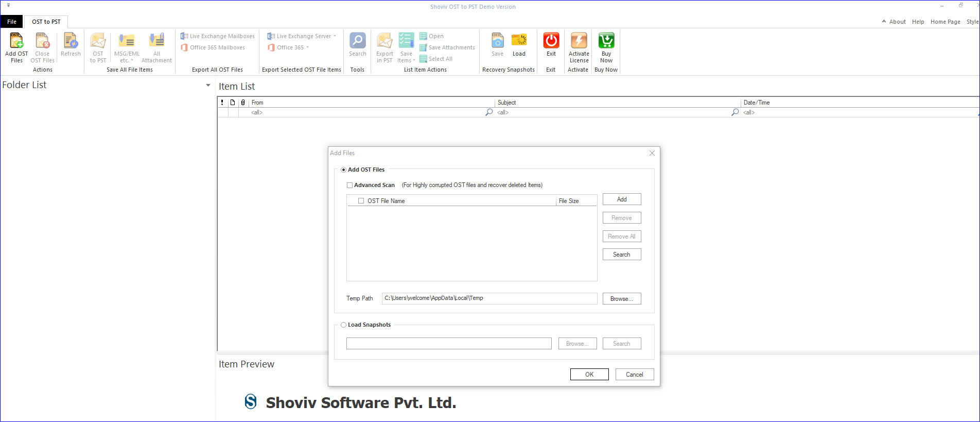The image size is (980, 422).
Task: Click Cancel in the Add Files dialog
Action: pos(635,375)
